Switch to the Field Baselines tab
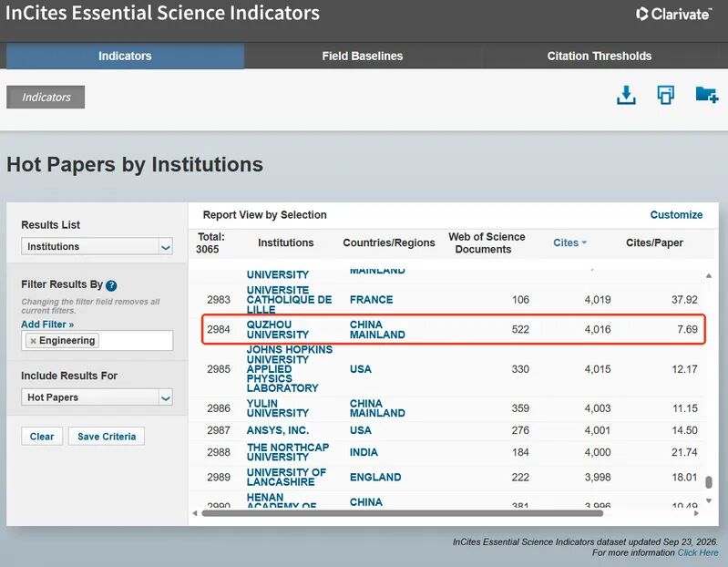The height and width of the screenshot is (567, 728). pos(362,56)
